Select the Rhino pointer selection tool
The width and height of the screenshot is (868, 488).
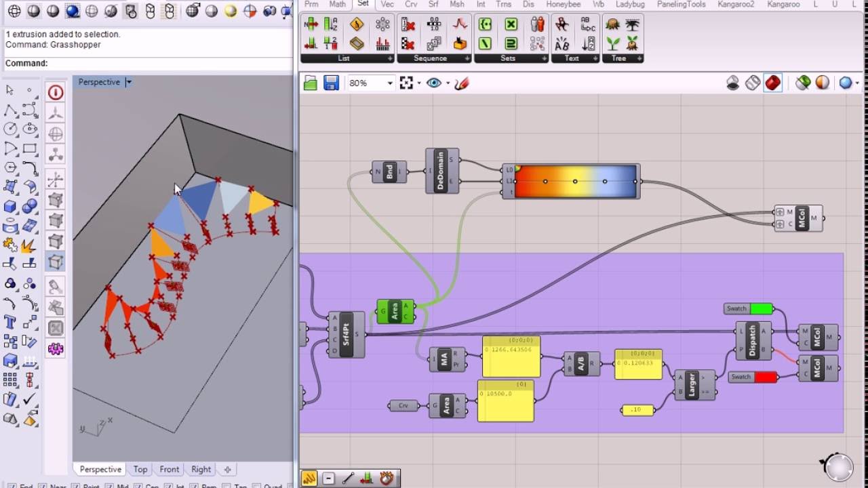point(10,90)
